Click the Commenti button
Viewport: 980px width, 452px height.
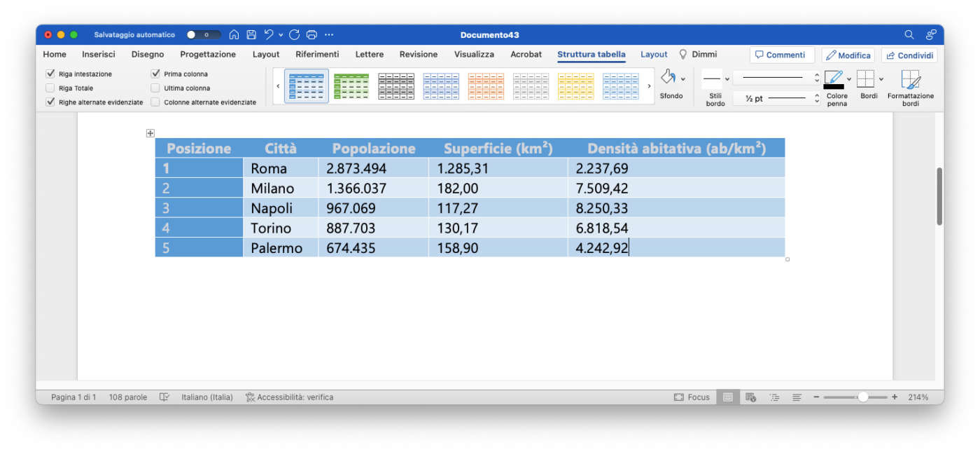point(782,55)
